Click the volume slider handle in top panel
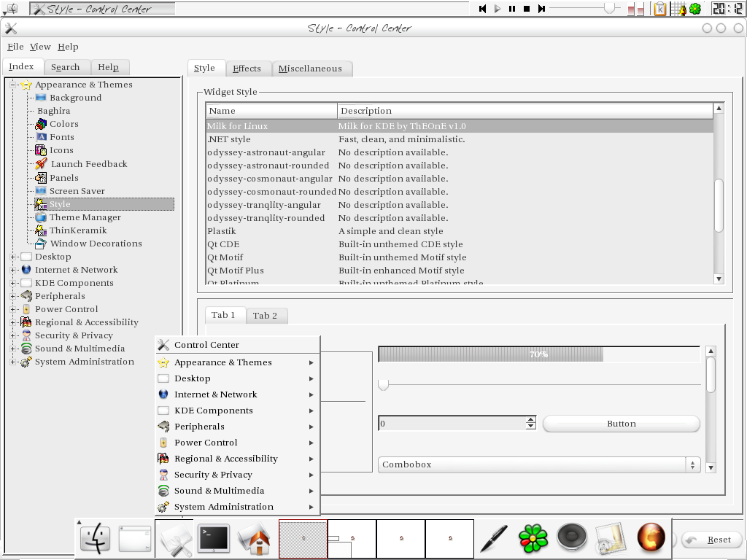The width and height of the screenshot is (747, 560). click(609, 8)
